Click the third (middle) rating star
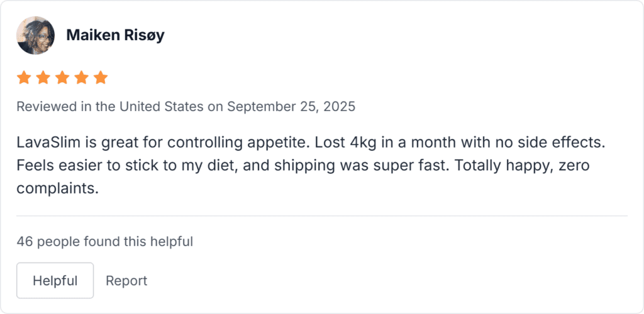The width and height of the screenshot is (644, 314). click(x=62, y=78)
